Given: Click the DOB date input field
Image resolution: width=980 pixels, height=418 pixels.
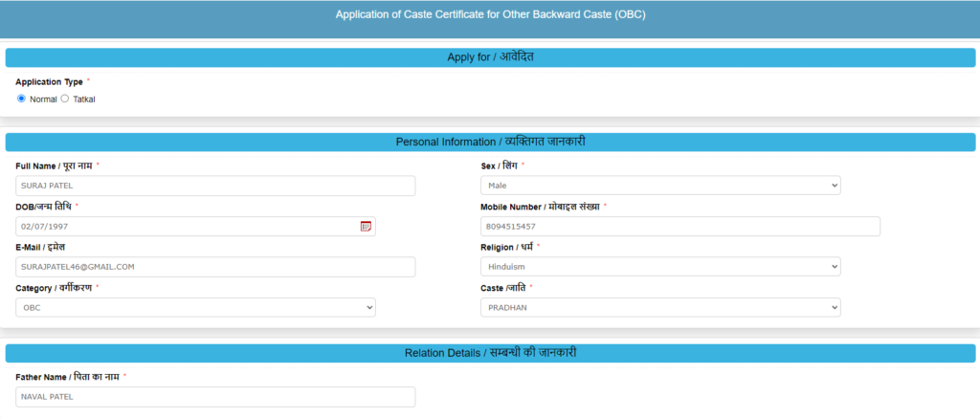Looking at the screenshot, I should coord(195,226).
